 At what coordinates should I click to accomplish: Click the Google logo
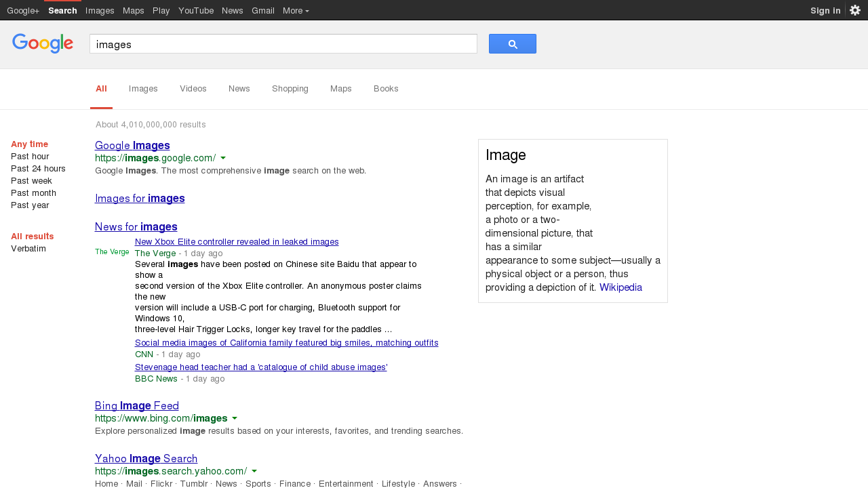coord(43,43)
